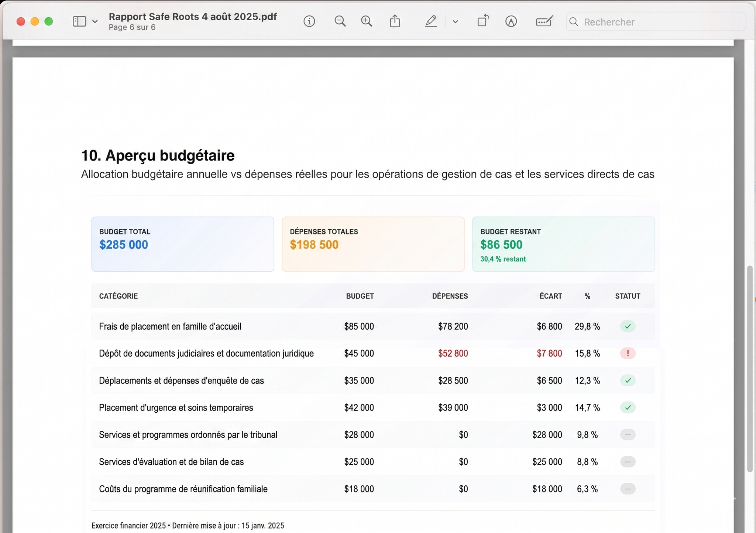The image size is (756, 533).
Task: Open the sidebar view button
Action: coord(79,21)
